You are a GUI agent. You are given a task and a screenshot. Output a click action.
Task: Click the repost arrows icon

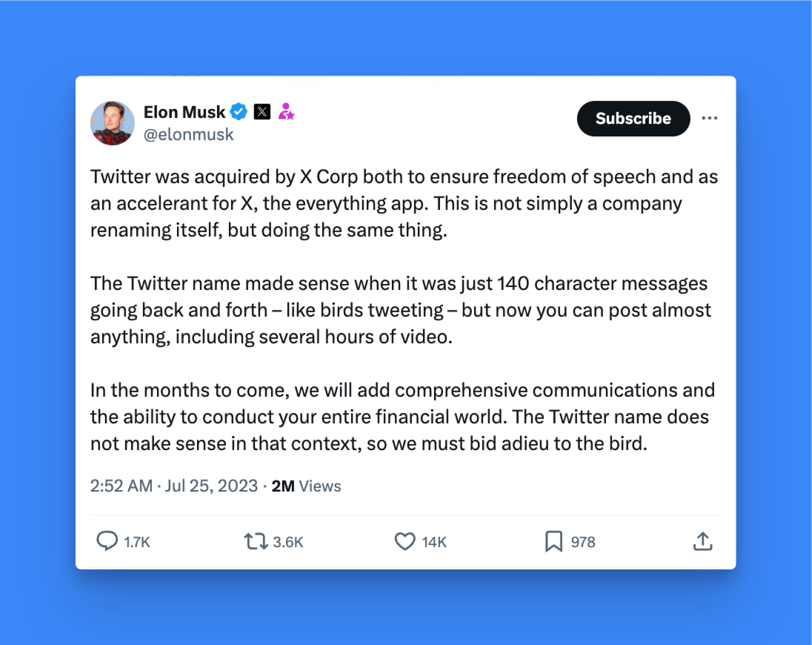coord(256,541)
